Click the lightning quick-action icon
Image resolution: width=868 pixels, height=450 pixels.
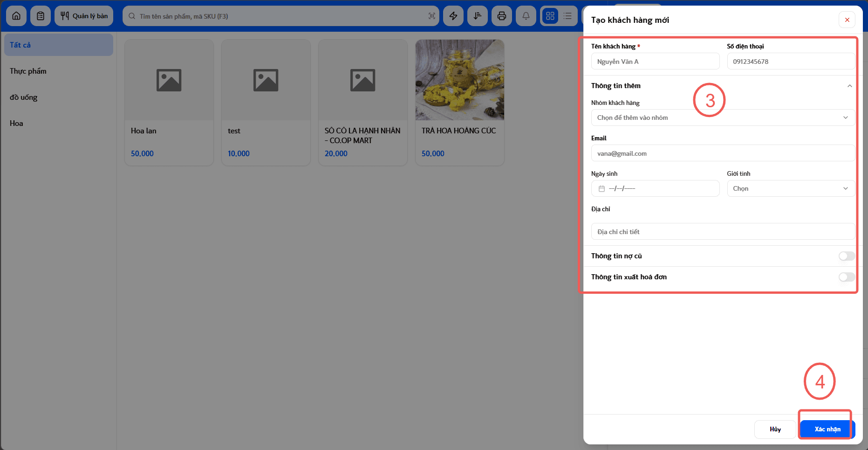coord(453,16)
